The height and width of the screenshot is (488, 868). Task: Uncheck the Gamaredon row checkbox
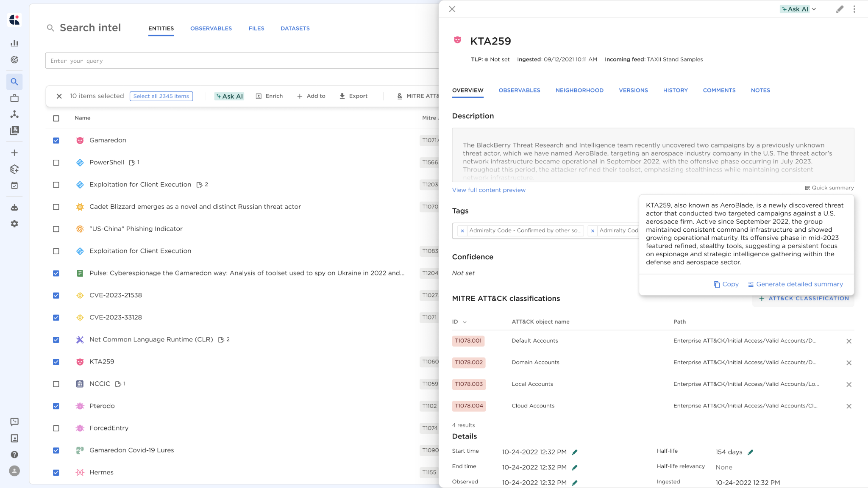tap(56, 141)
